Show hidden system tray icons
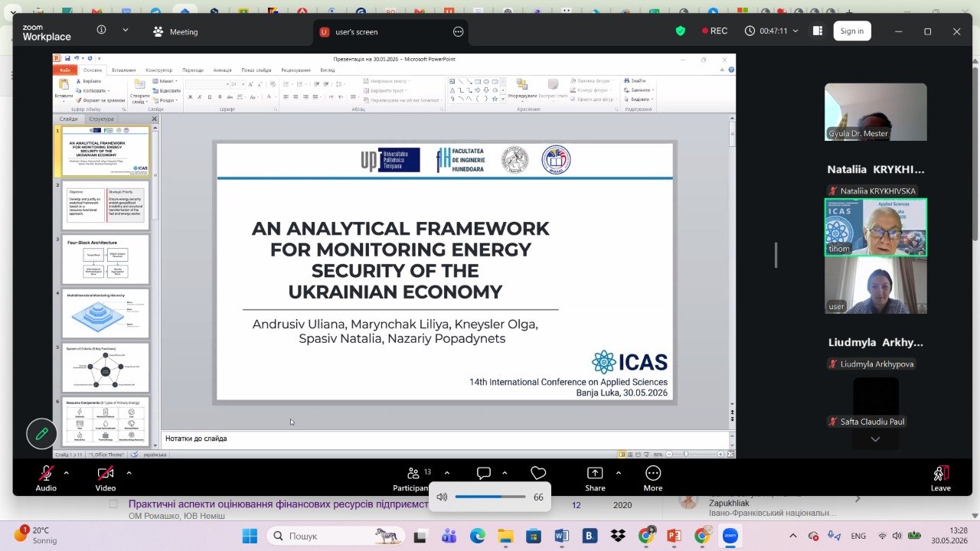The image size is (980, 551). tap(793, 536)
